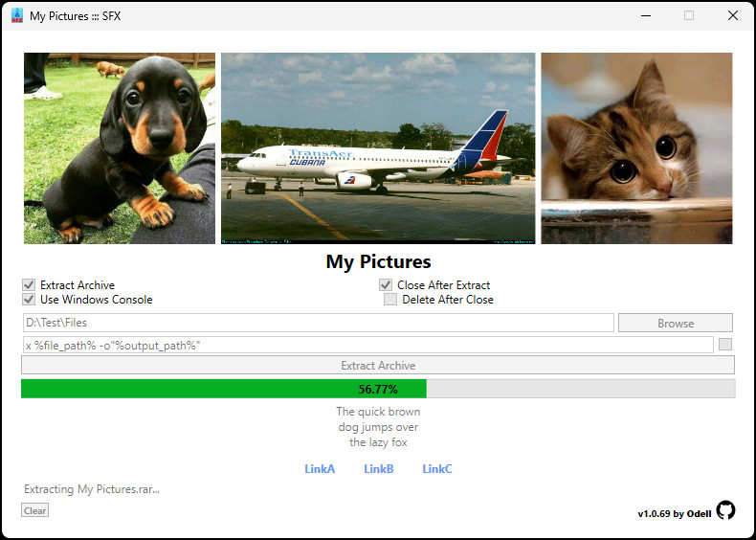Click the Browse button

point(676,323)
